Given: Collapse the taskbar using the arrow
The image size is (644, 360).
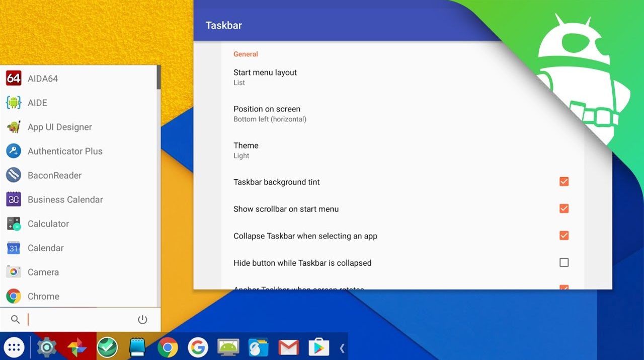Looking at the screenshot, I should [x=342, y=347].
